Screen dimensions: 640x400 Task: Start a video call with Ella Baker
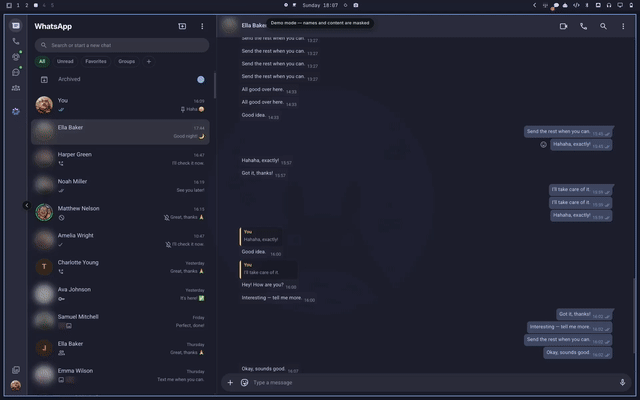pyautogui.click(x=563, y=26)
